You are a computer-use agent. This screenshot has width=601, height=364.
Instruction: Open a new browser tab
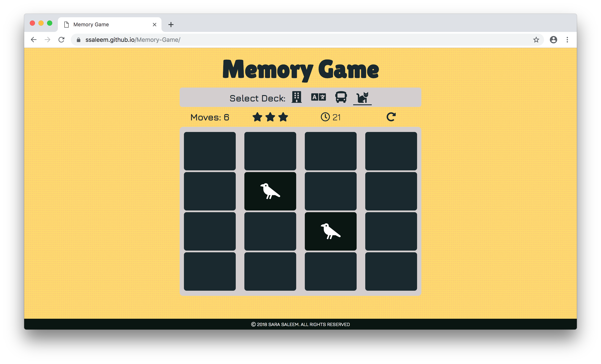pos(171,25)
